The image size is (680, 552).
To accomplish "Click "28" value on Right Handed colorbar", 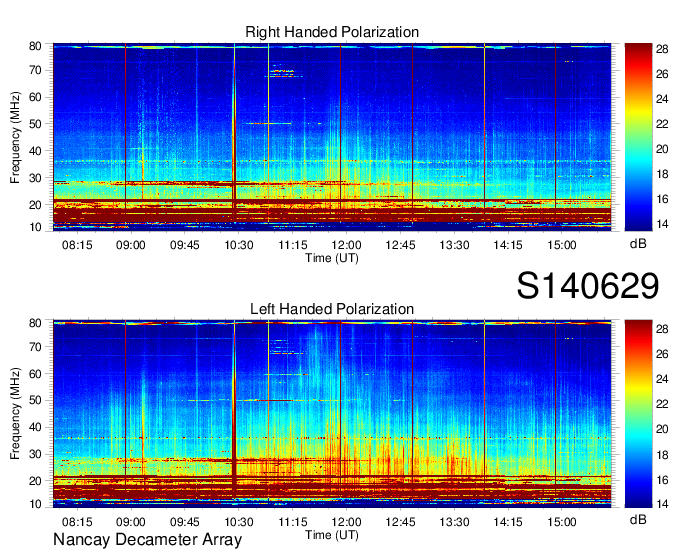I will (662, 49).
